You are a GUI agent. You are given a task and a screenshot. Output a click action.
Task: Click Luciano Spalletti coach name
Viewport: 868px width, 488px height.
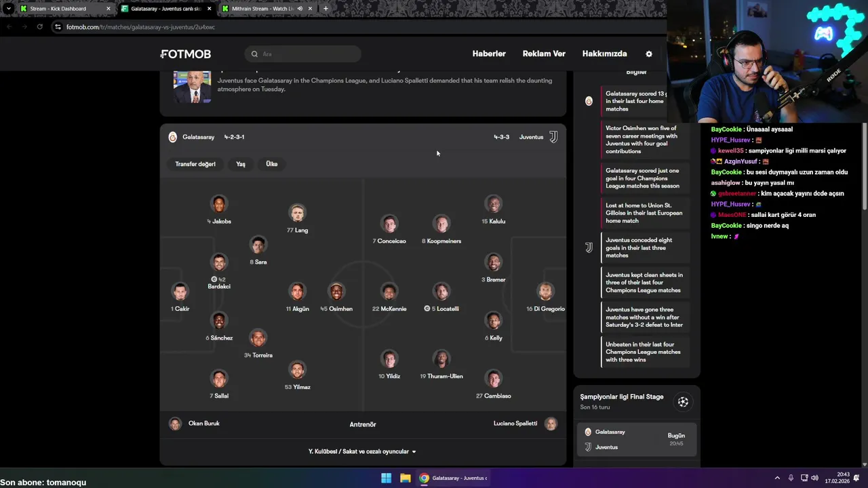coord(515,424)
